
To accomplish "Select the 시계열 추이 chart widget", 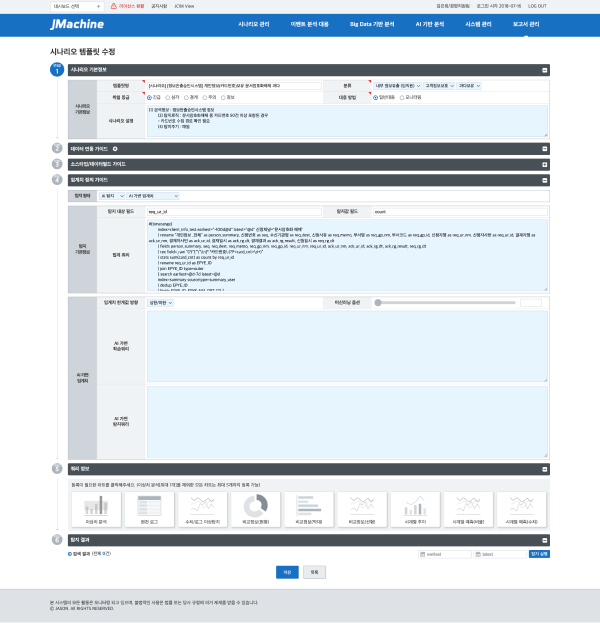I will 415,508.
